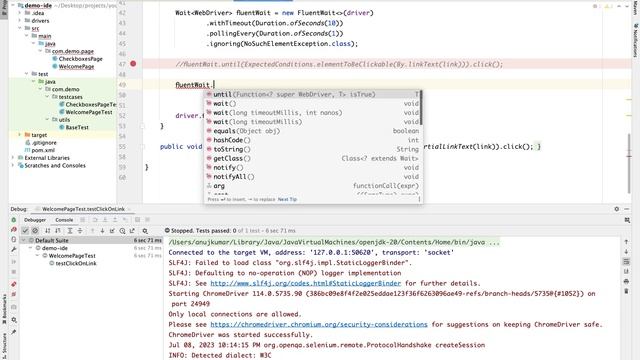Click console Scroll Down arrow icon
Image resolution: width=640 pixels, height=360 pixels.
pos(626,251)
